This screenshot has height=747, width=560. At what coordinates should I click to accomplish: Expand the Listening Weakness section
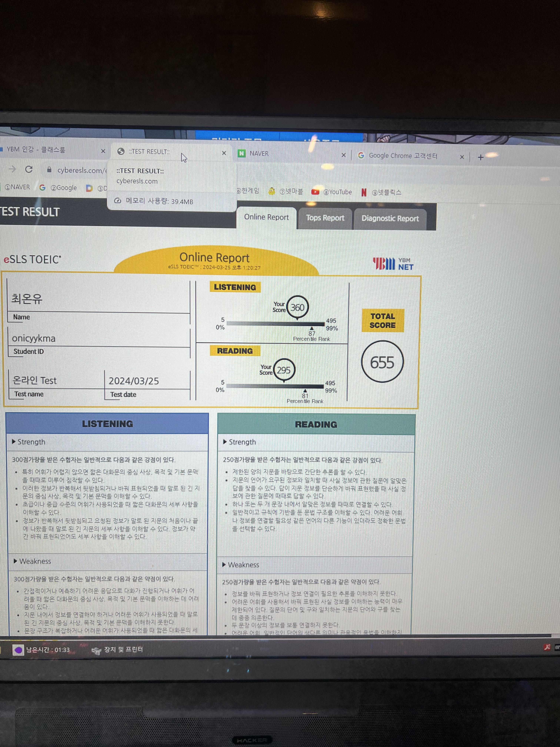click(32, 561)
